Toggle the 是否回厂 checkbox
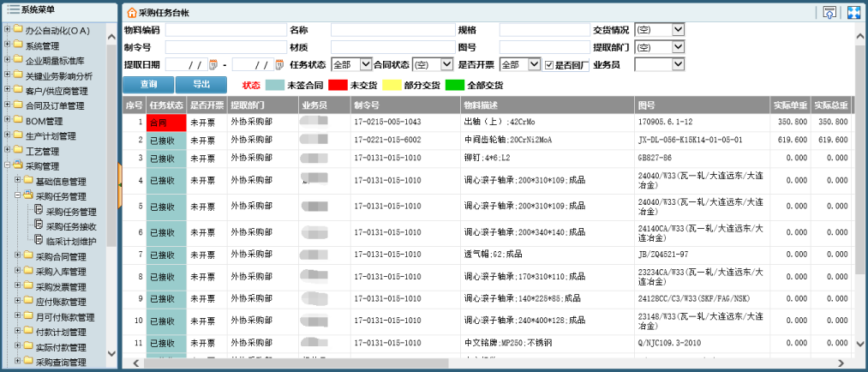Image resolution: width=868 pixels, height=372 pixels. tap(549, 64)
